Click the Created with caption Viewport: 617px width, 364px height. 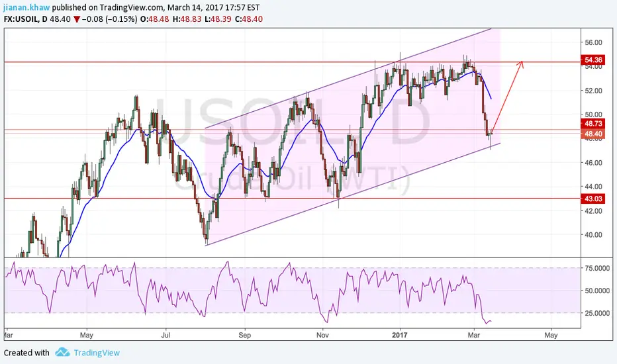tap(26, 353)
